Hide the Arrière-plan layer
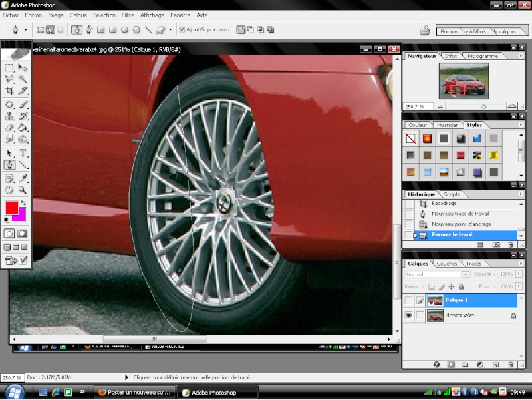532x400 pixels. coord(409,315)
